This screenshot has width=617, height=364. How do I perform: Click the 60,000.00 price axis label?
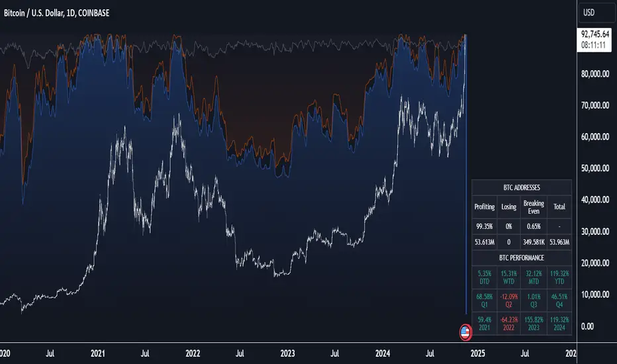click(595, 136)
